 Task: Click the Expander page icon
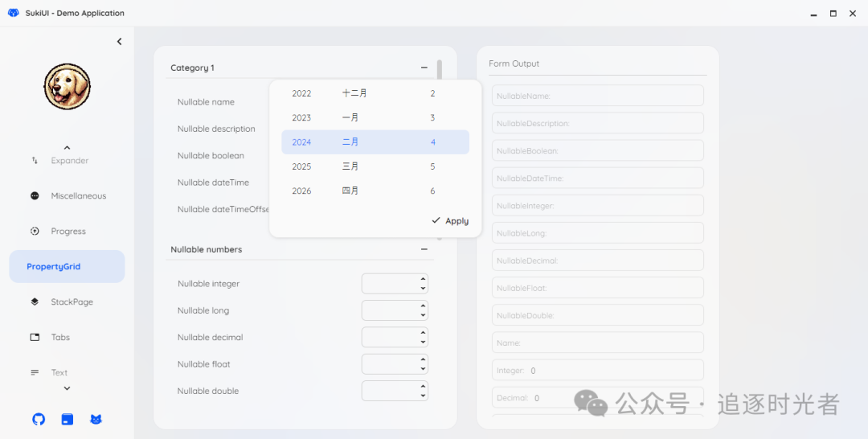(x=35, y=161)
